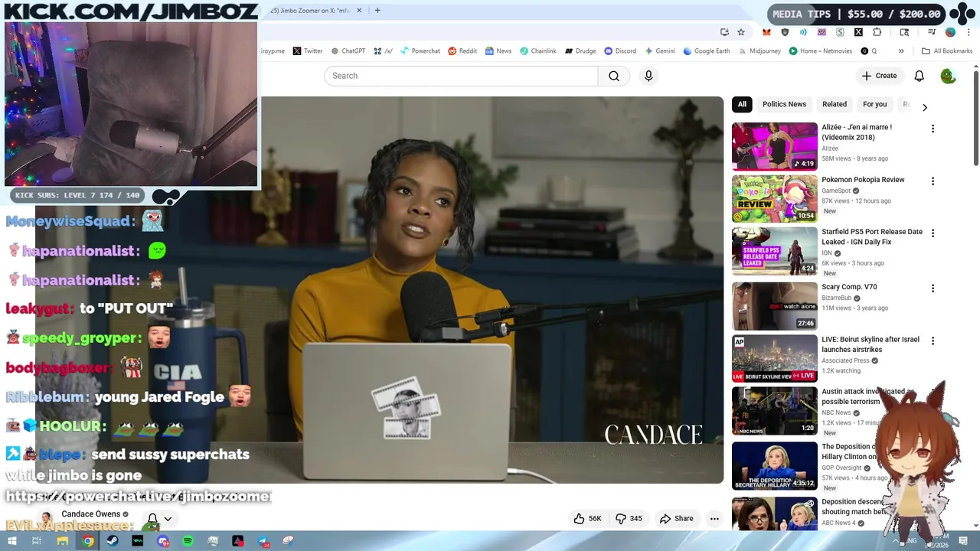Like the Candace Owens video
The image size is (980, 551).
tap(587, 518)
